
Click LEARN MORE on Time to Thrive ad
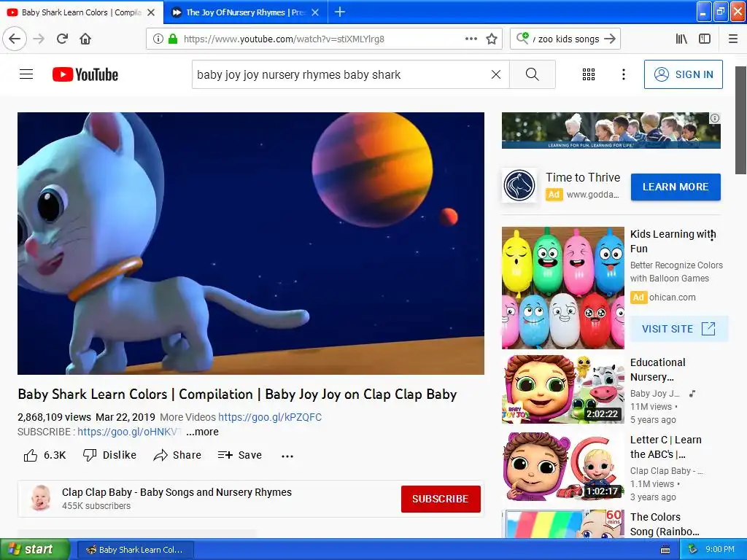[676, 187]
